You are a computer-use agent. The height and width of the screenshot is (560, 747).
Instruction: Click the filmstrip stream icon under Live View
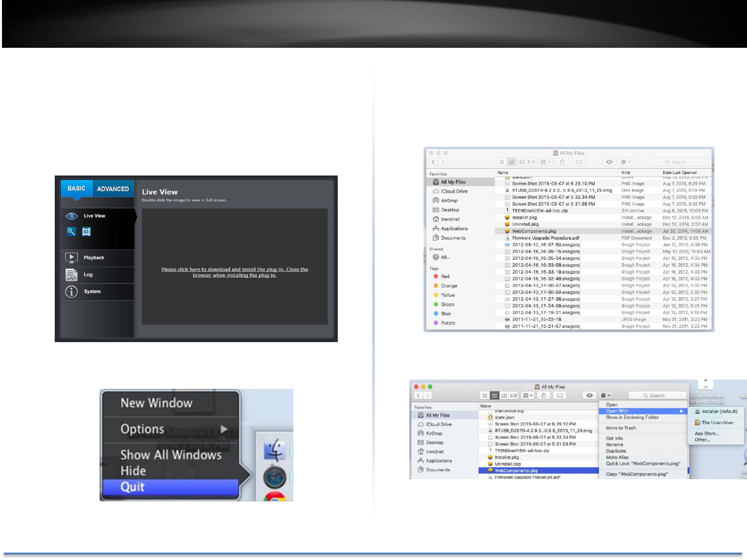coord(86,231)
